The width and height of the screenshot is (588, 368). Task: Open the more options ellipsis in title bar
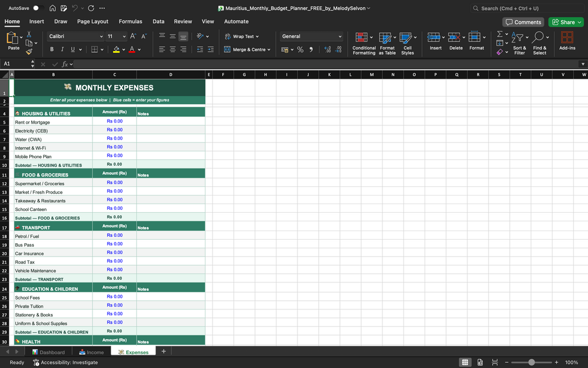coord(102,8)
